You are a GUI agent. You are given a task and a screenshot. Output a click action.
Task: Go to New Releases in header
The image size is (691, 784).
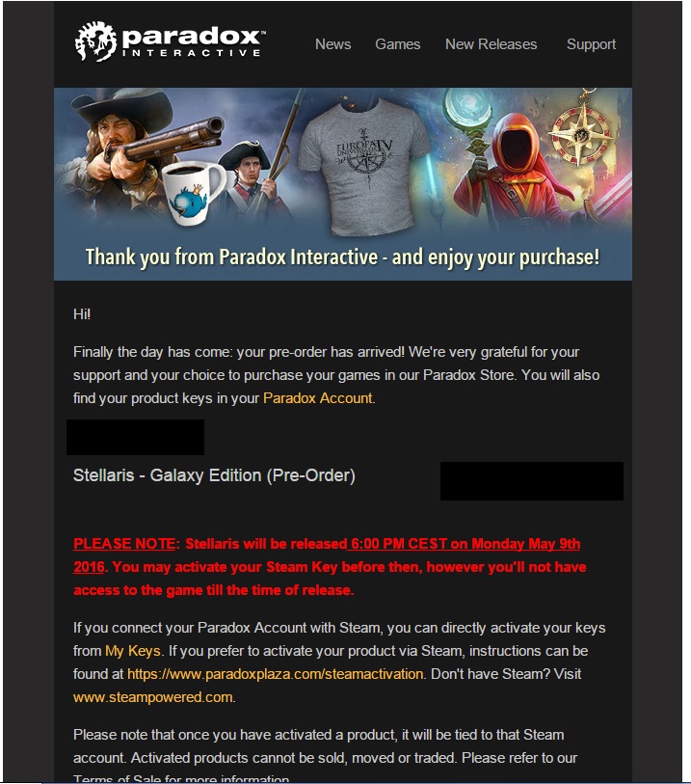(491, 44)
